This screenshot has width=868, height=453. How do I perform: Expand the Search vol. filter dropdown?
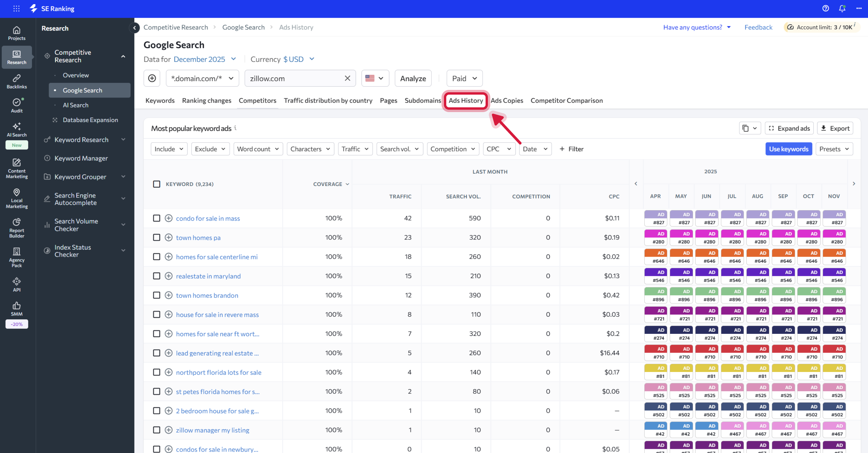(399, 149)
